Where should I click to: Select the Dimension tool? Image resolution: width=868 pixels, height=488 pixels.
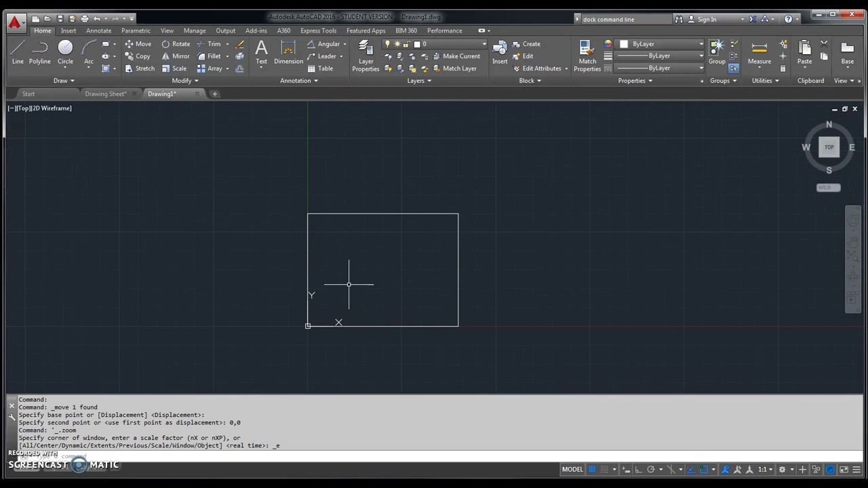click(x=288, y=53)
